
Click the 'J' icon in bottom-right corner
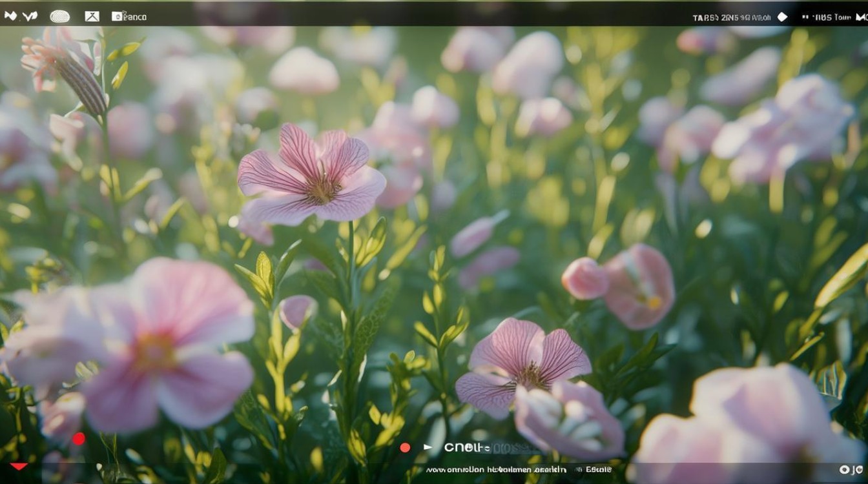858,470
